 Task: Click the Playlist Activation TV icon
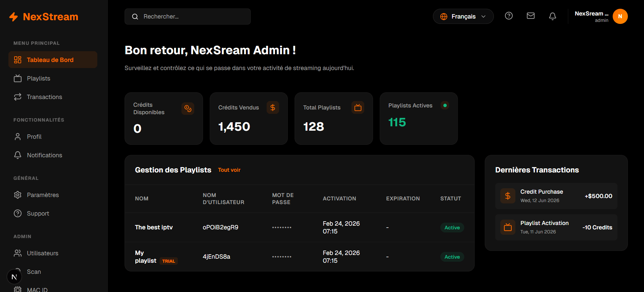pyautogui.click(x=508, y=227)
